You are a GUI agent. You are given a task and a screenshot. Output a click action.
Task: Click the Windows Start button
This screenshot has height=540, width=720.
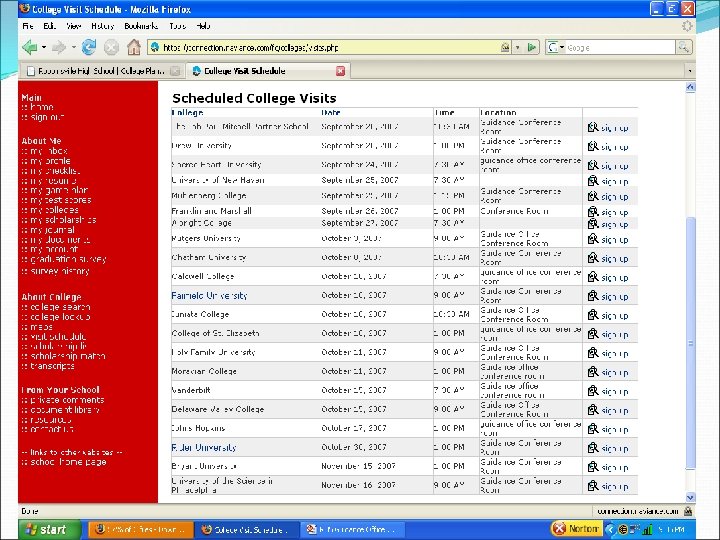pyautogui.click(x=50, y=529)
